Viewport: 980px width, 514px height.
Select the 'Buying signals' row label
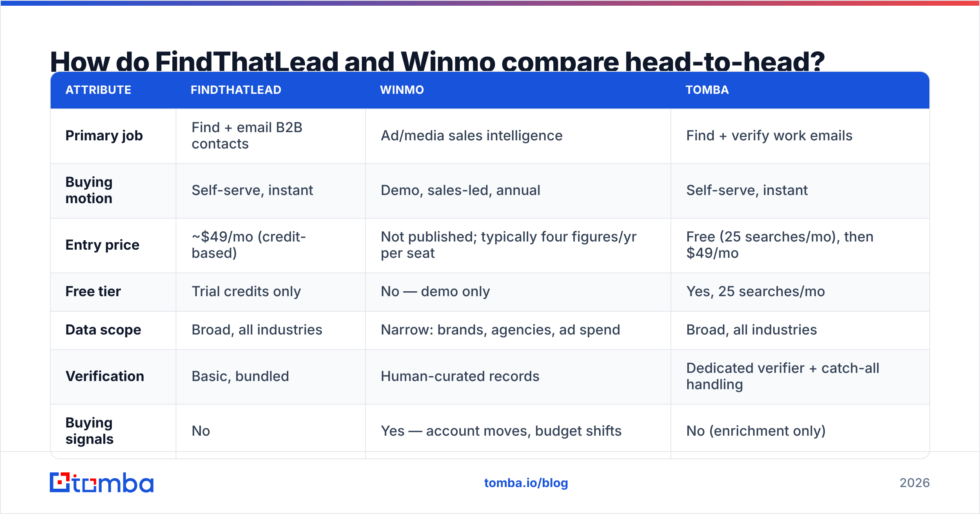89,431
